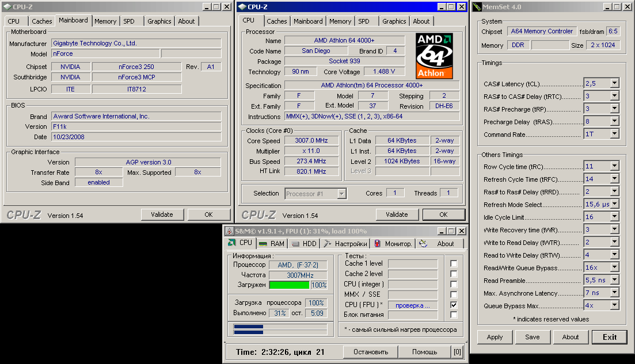Image resolution: width=635 pixels, height=364 pixels.
Task: Click OK in right CPU-Z window
Action: coord(443,214)
